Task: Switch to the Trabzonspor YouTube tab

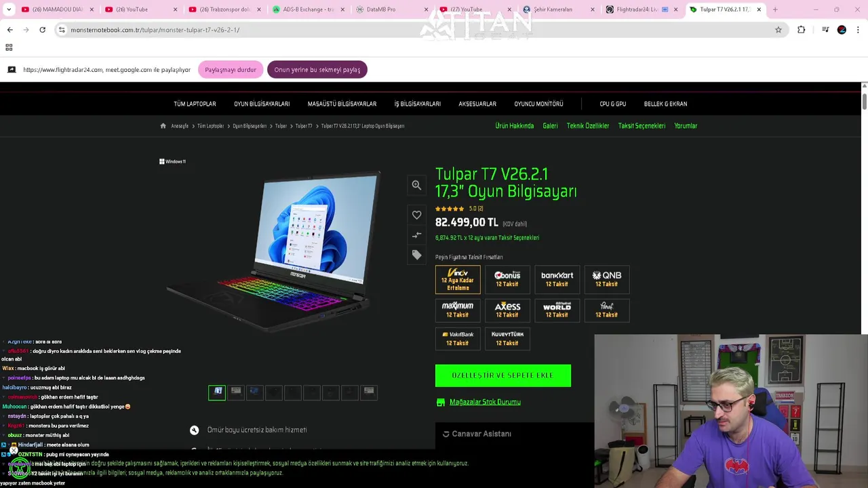Action: pyautogui.click(x=225, y=9)
